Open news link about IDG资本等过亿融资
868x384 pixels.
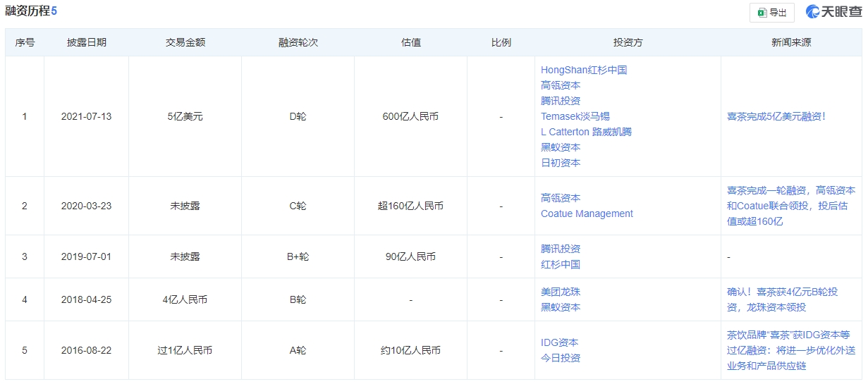(x=791, y=350)
